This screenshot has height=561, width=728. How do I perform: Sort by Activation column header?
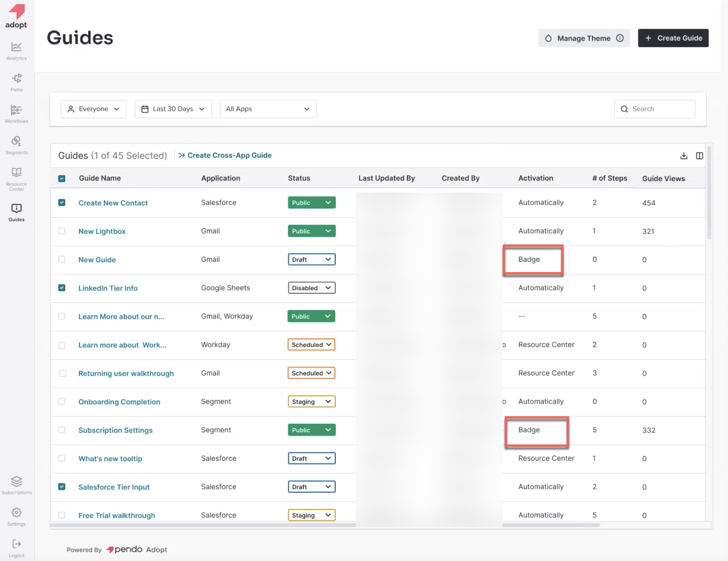(536, 178)
